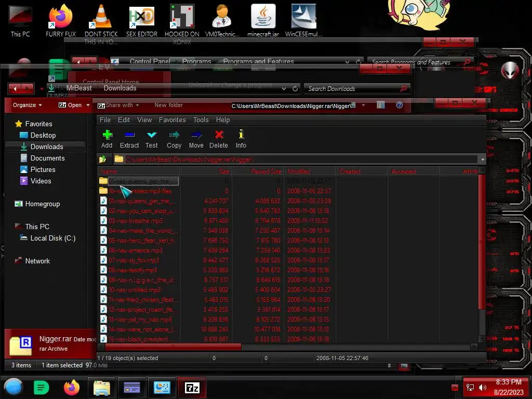Select the 10-nas-untitled.mp3.files folder
Screen dimensions: 532x399
[x=140, y=191]
